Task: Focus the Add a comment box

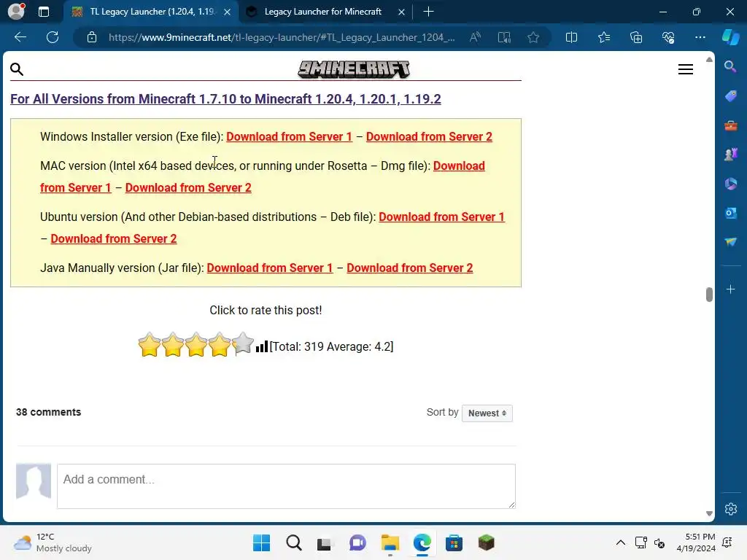Action: (x=286, y=486)
